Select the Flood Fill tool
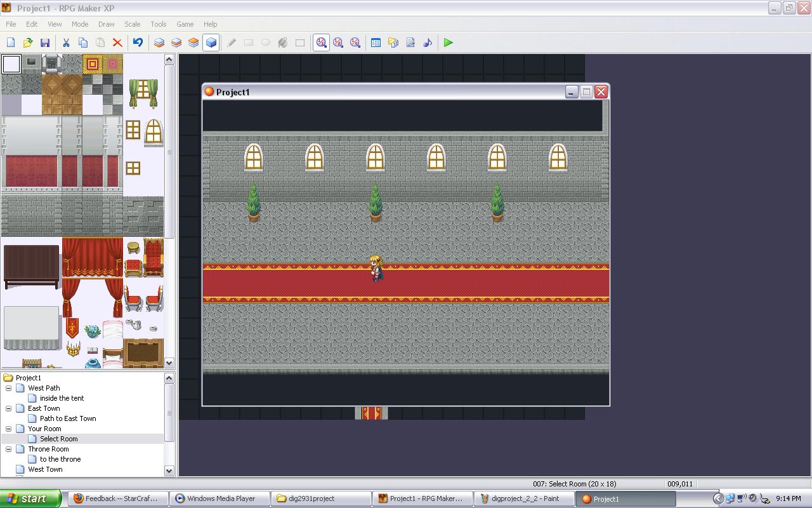The image size is (812, 508). [x=283, y=43]
